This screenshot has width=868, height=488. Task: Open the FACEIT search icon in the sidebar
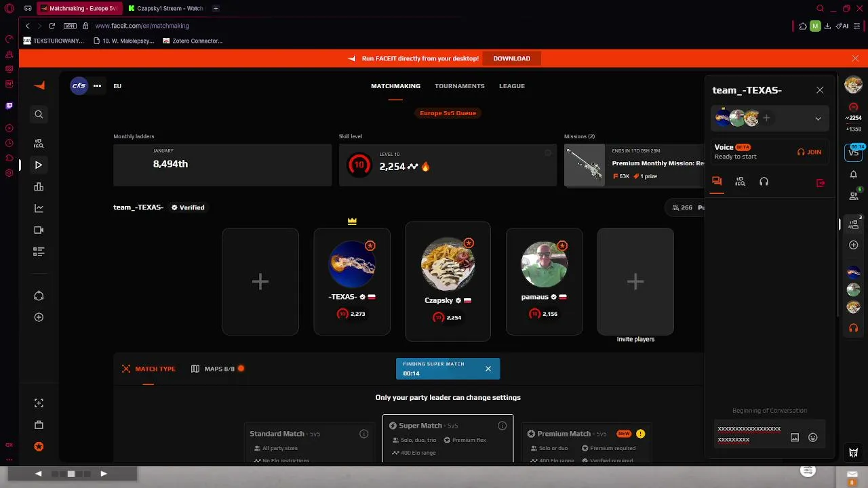(x=39, y=115)
